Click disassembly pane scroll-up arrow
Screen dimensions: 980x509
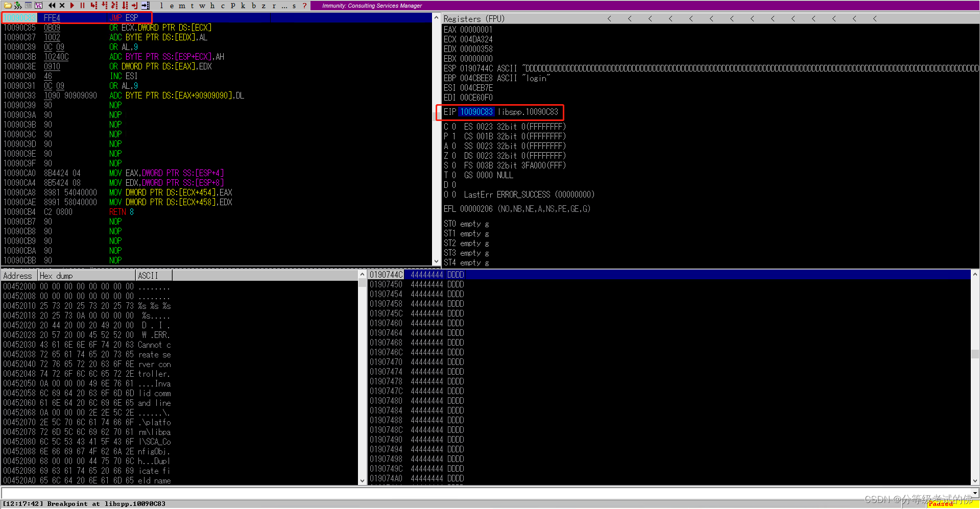pyautogui.click(x=436, y=18)
